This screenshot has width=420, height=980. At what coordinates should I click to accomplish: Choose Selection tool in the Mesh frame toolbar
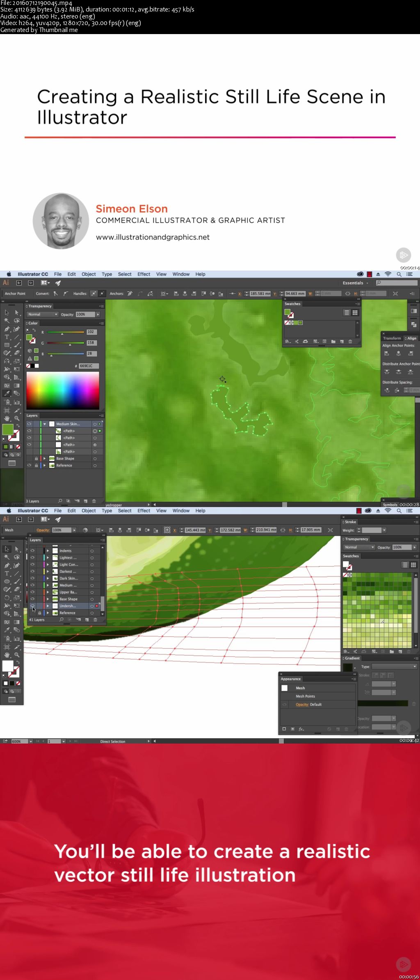pos(7,549)
